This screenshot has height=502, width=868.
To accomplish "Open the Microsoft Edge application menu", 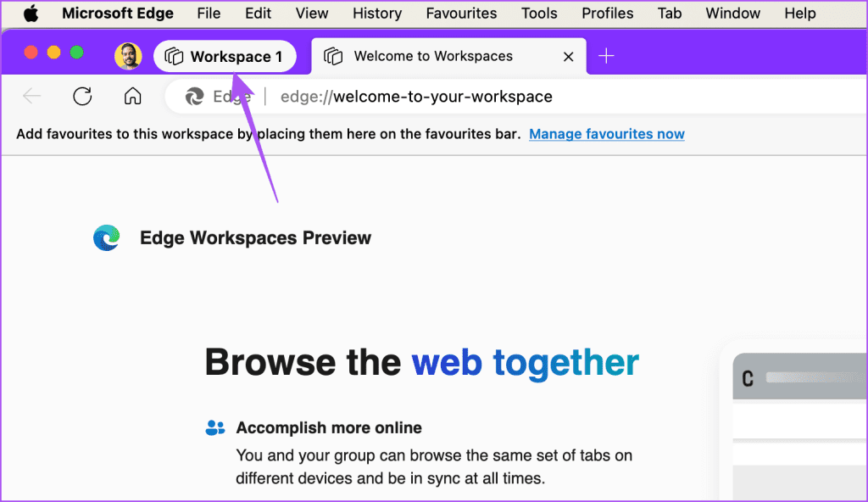I will click(x=117, y=13).
